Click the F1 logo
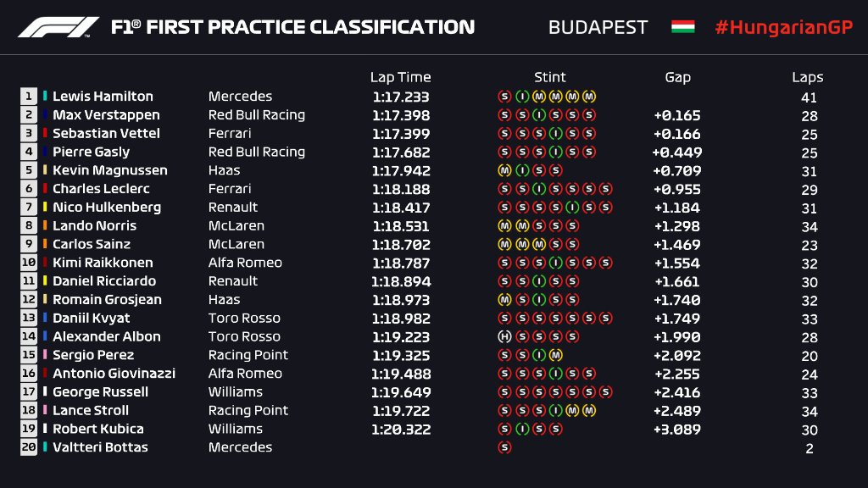The width and height of the screenshot is (868, 488). pyautogui.click(x=58, y=27)
